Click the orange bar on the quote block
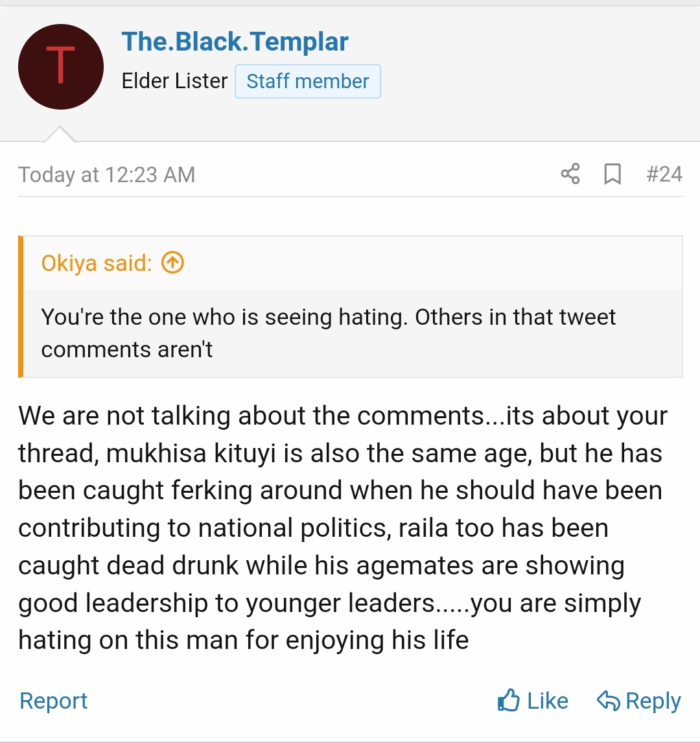This screenshot has height=743, width=700. point(21,307)
